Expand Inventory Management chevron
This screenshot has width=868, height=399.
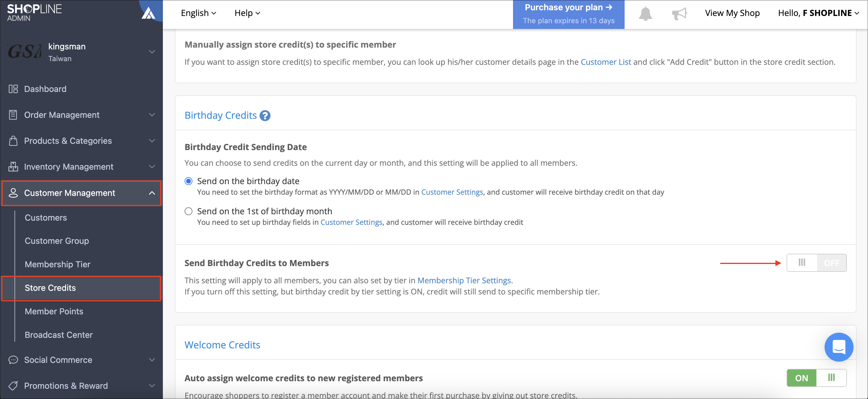[152, 167]
